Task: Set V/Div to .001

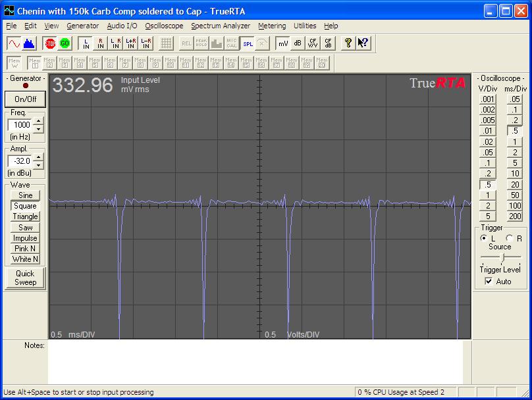Action: (488, 99)
